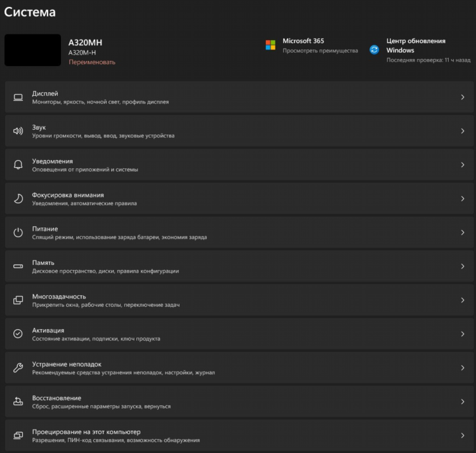Viewport: 476px width, 453px height.
Task: Expand the Восстановление row chevron
Action: coord(463,402)
